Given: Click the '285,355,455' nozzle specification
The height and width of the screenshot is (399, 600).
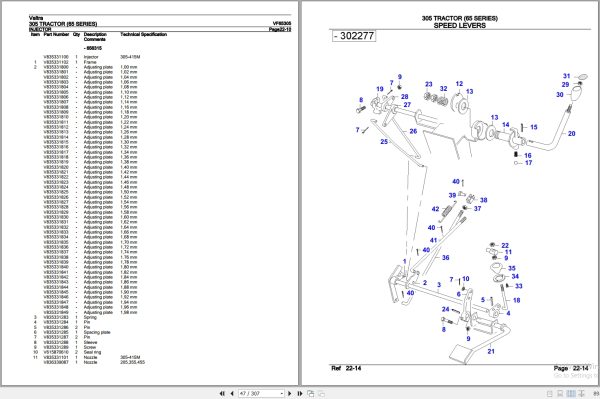Looking at the screenshot, I should (x=132, y=362).
